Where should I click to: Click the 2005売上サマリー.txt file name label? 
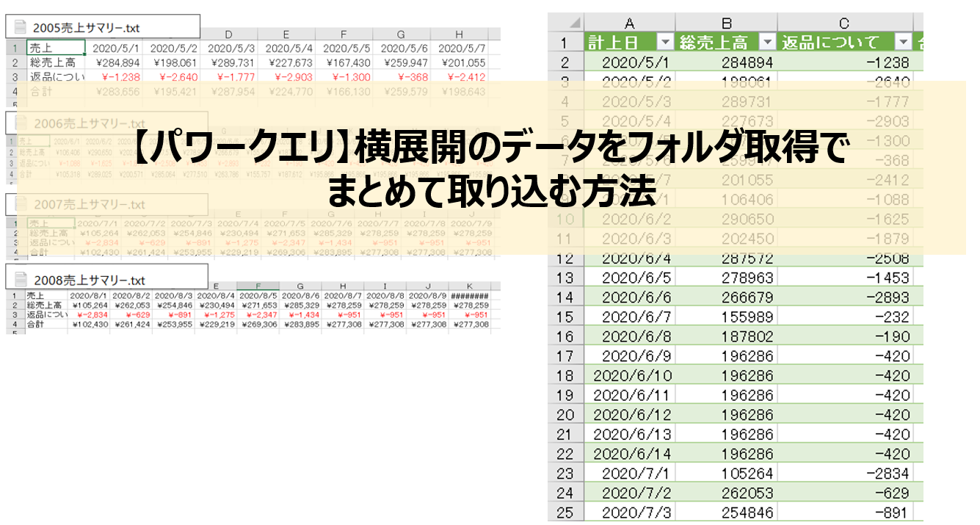point(86,28)
